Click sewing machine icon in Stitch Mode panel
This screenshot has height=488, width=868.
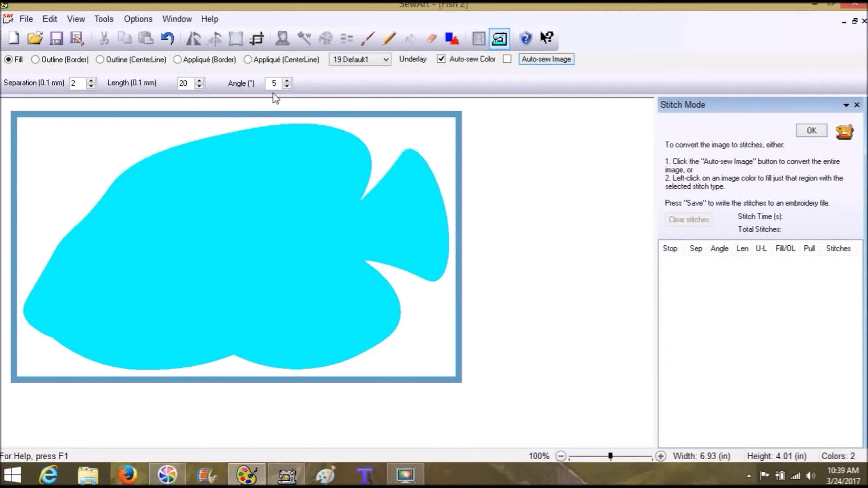pyautogui.click(x=845, y=132)
